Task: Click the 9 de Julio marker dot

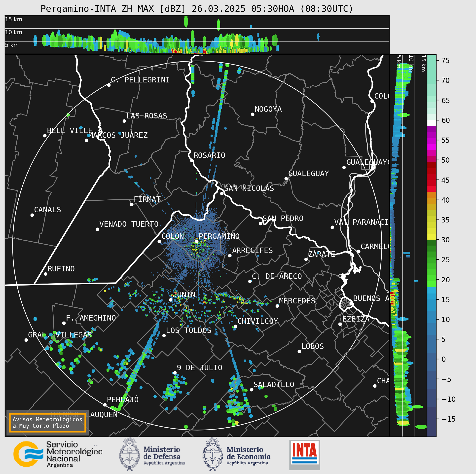Action: pos(175,373)
